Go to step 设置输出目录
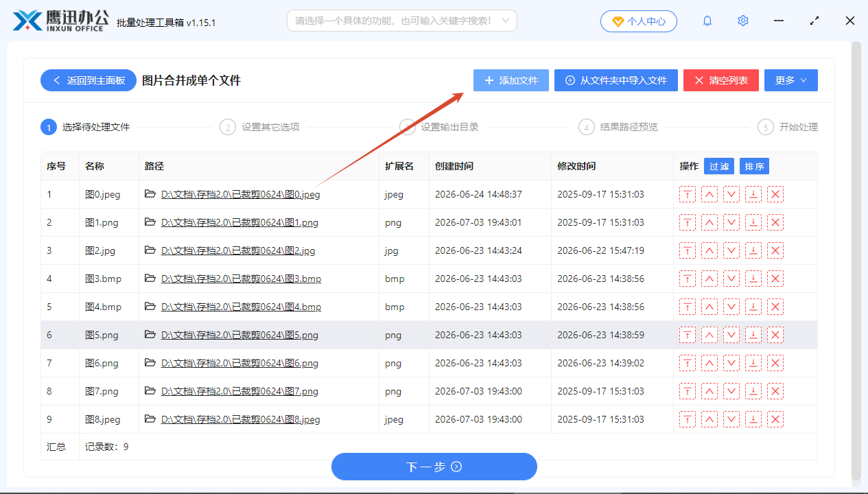 click(x=439, y=127)
